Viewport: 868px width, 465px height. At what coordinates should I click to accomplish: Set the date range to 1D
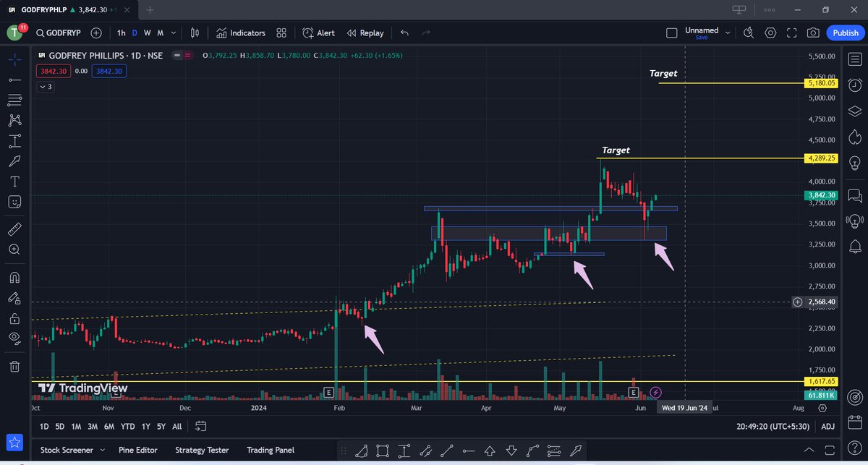44,427
